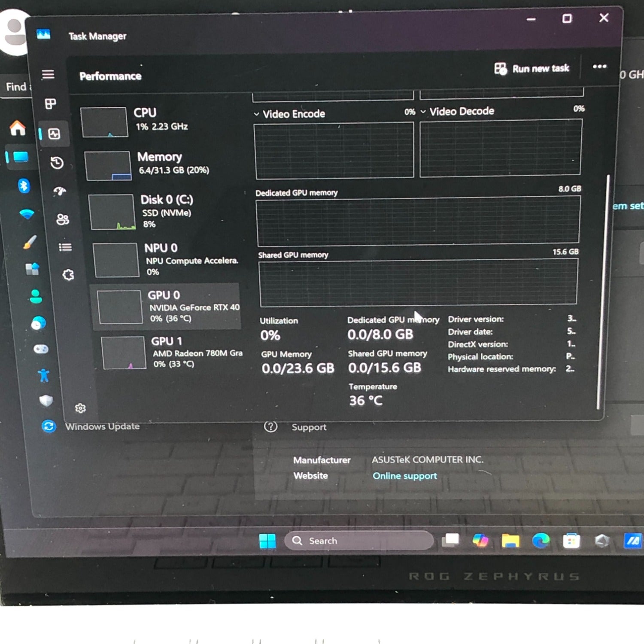Select the Gaming icon in Settings
The height and width of the screenshot is (644, 644).
pos(42,349)
